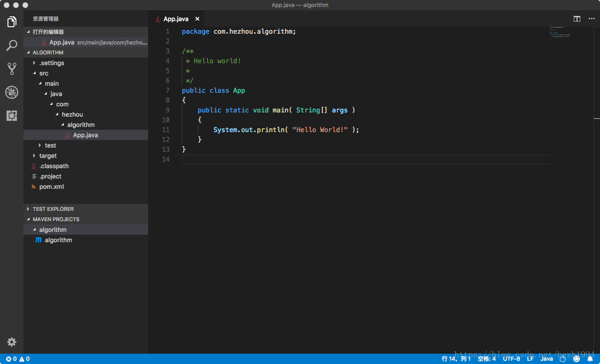Change language mode via Java status item

click(x=547, y=359)
